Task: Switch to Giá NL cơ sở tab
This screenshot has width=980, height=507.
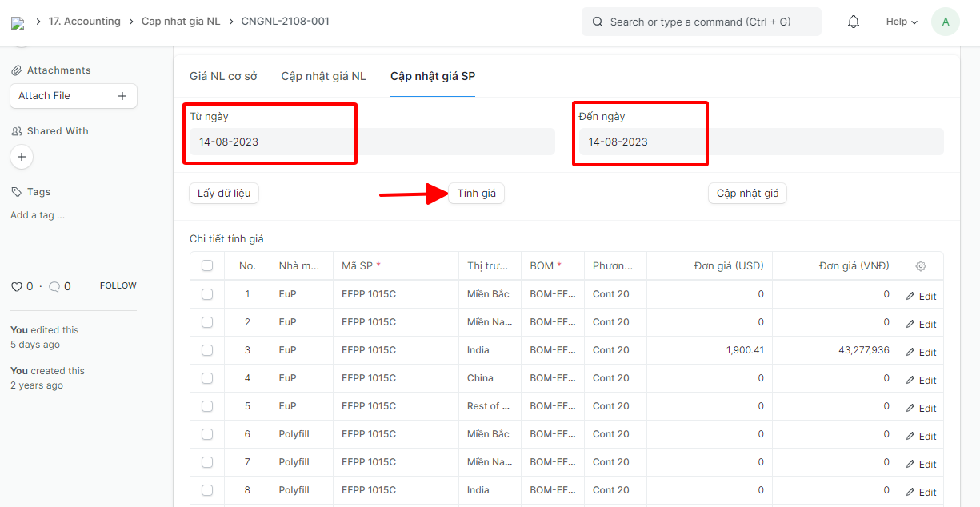Action: click(x=223, y=77)
